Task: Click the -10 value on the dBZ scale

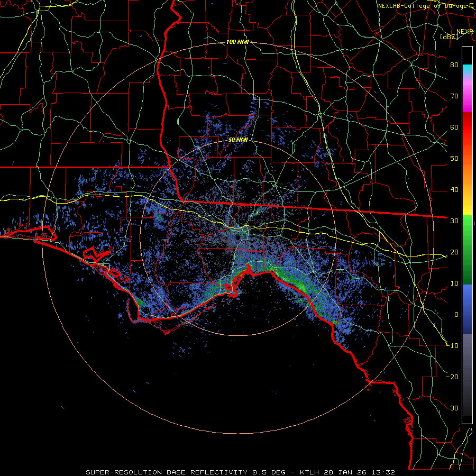Action: (452, 346)
